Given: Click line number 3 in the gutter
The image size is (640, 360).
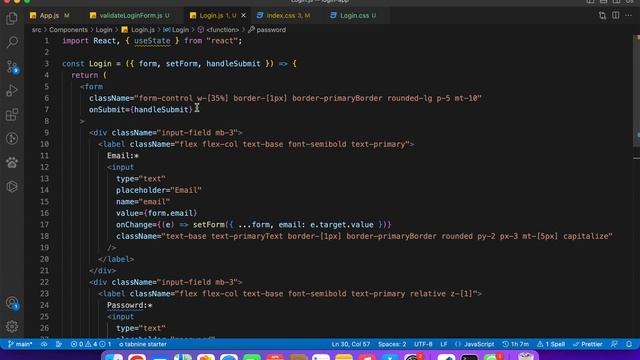Looking at the screenshot, I should 47,64.
